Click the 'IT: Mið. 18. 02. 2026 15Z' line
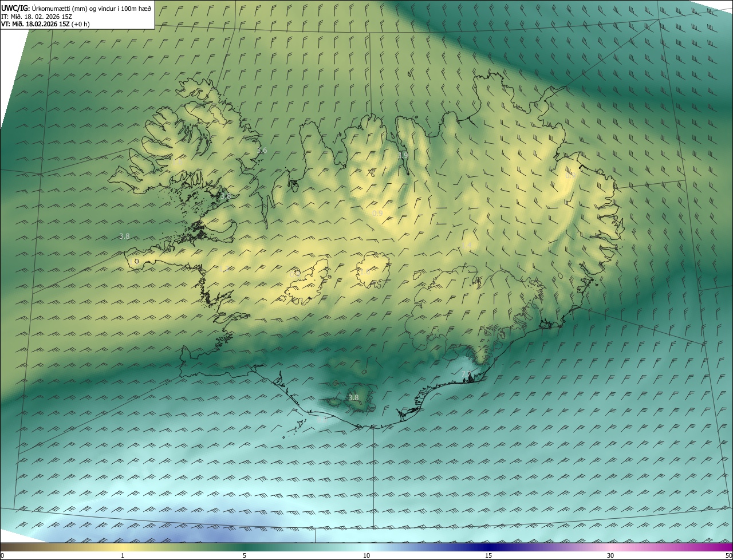 tap(37, 17)
